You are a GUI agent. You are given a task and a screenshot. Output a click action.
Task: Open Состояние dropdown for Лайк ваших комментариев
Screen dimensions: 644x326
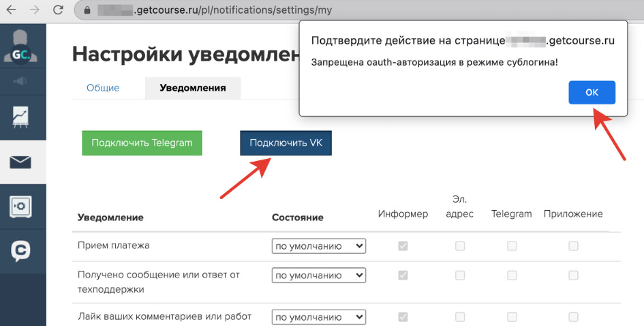(319, 317)
